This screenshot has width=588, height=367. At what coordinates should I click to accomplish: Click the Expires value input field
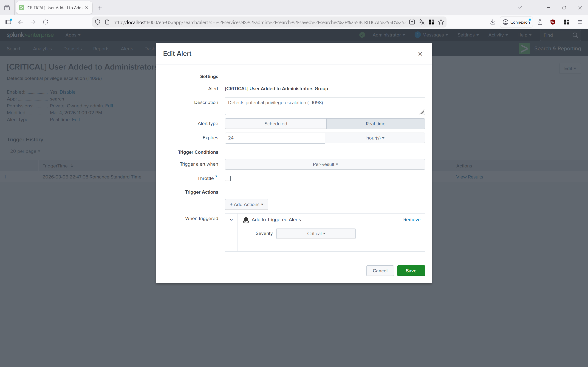pos(274,138)
